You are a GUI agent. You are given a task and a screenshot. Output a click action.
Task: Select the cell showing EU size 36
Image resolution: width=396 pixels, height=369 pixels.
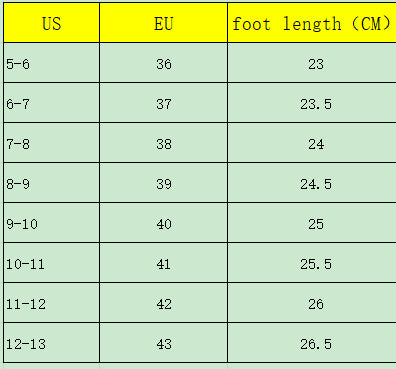click(x=164, y=63)
